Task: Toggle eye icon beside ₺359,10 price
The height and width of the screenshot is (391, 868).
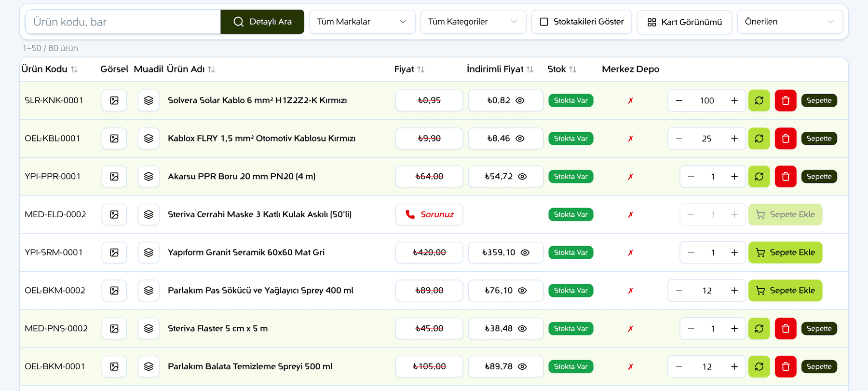Action: tap(525, 252)
